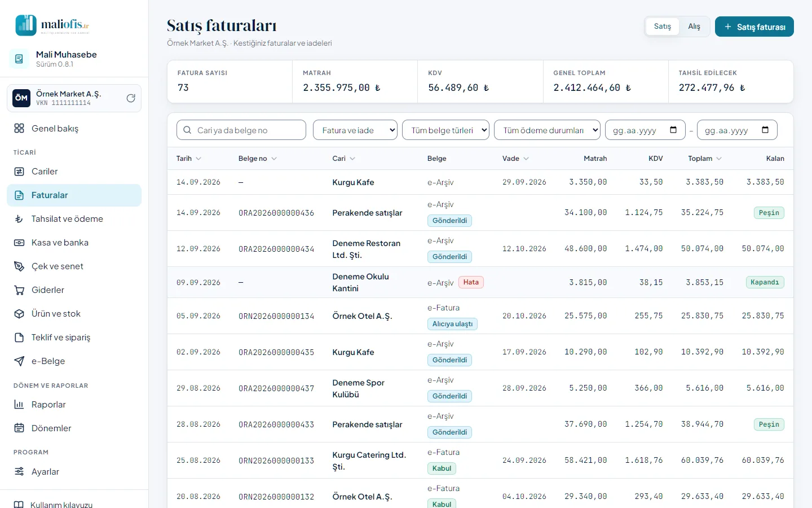Screen dimensions: 812x508
Task: Click the start date gg.aa.yyyy field
Action: (645, 130)
